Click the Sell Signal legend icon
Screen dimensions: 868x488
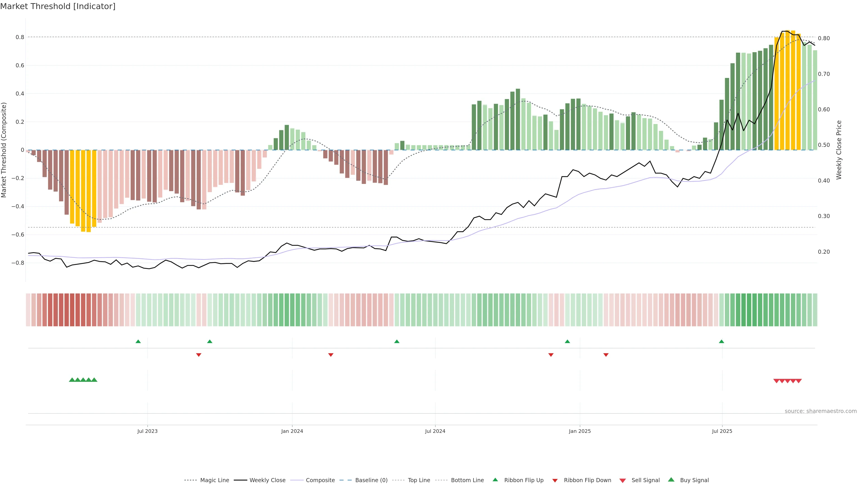(x=622, y=481)
